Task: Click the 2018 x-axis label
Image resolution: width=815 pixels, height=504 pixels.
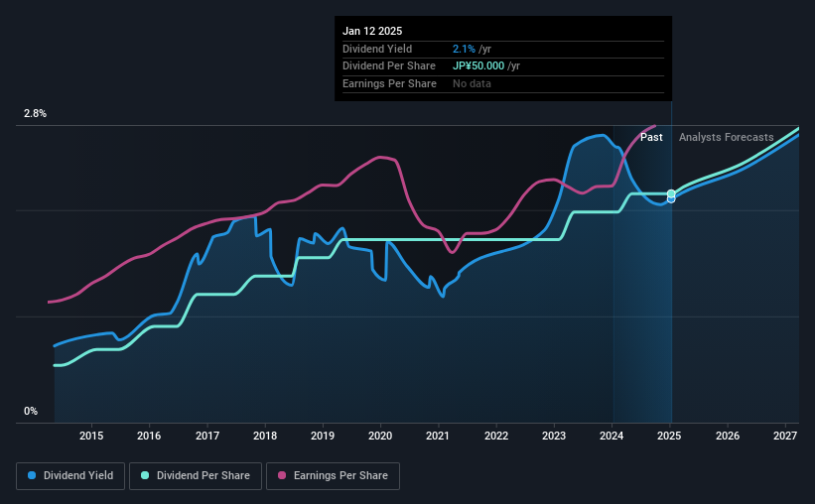Action: click(x=265, y=436)
